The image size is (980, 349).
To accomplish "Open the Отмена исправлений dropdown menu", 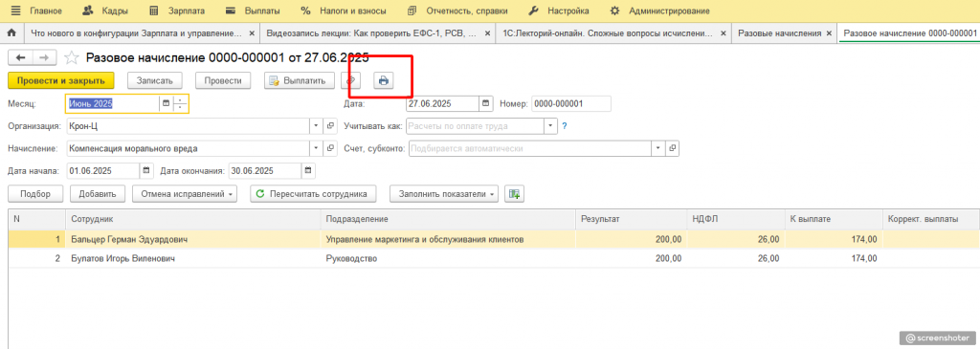I will coord(185,193).
